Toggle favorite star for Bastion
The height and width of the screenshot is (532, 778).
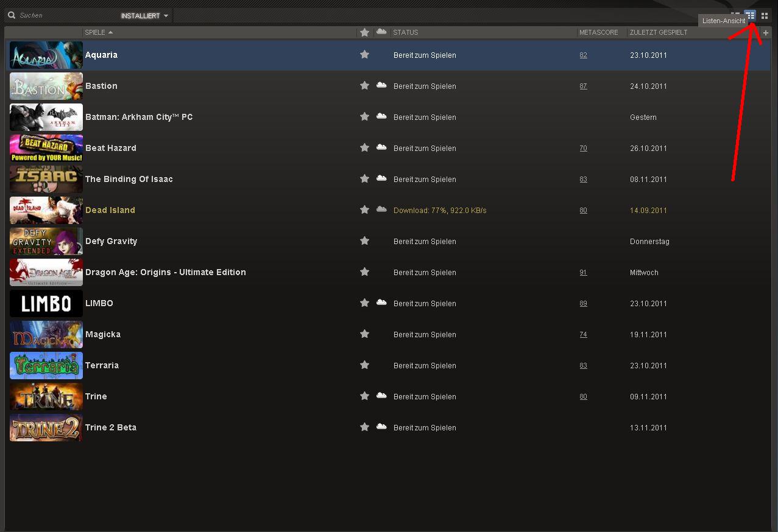[364, 86]
